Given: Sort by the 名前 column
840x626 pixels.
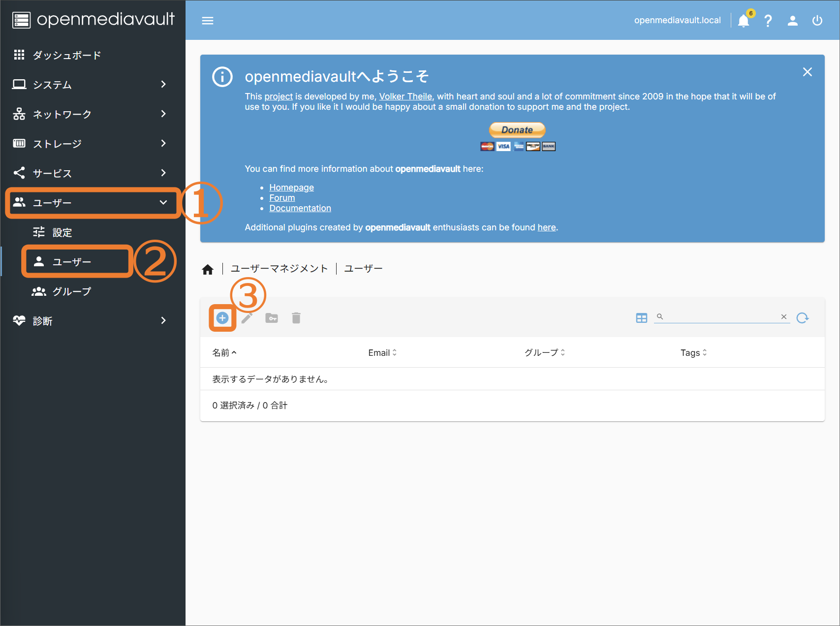Looking at the screenshot, I should coord(224,353).
